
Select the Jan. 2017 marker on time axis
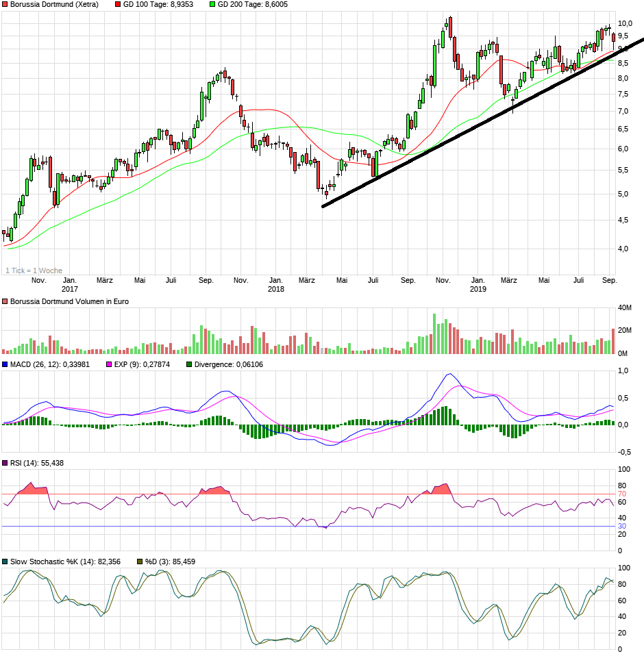tap(70, 284)
